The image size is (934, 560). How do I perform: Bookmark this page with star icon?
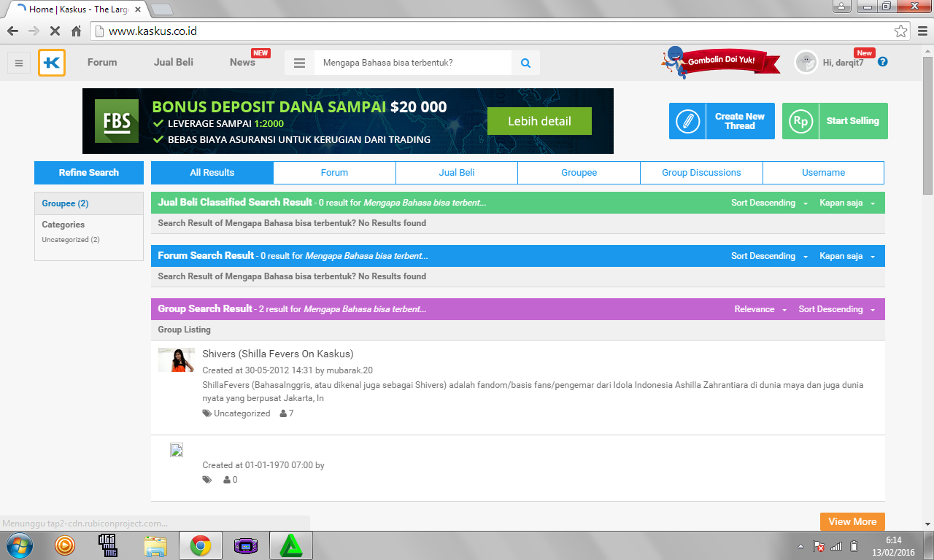click(x=901, y=31)
